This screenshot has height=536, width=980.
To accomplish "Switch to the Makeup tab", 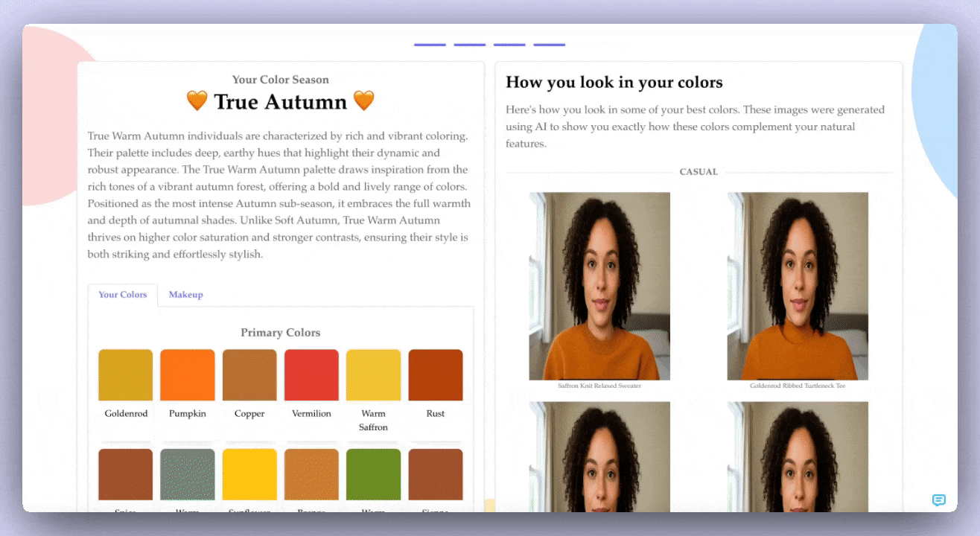I will click(x=185, y=295).
